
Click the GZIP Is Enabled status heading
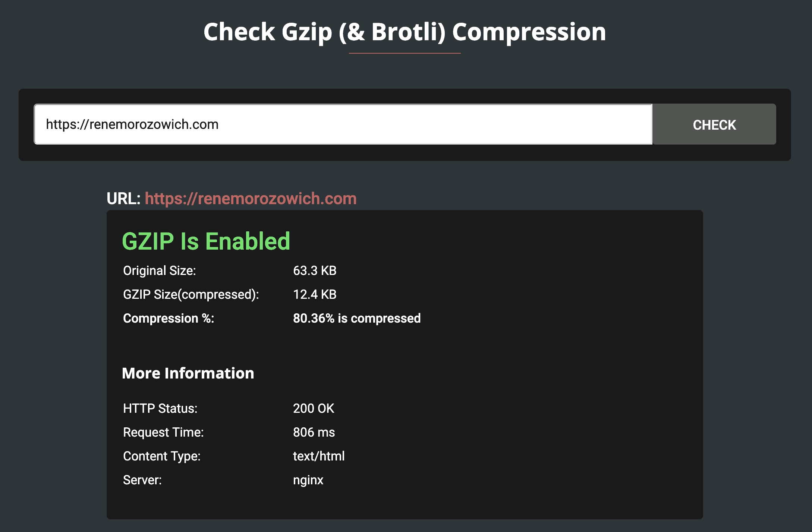coord(206,241)
